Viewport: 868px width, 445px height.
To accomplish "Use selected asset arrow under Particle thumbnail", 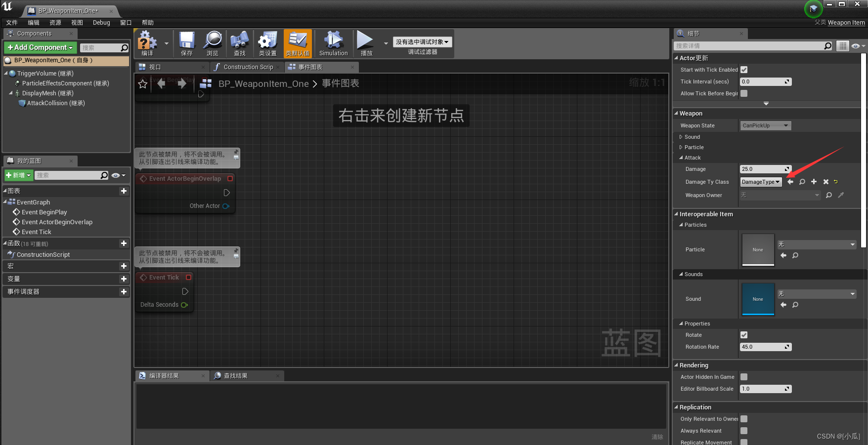I will 783,255.
